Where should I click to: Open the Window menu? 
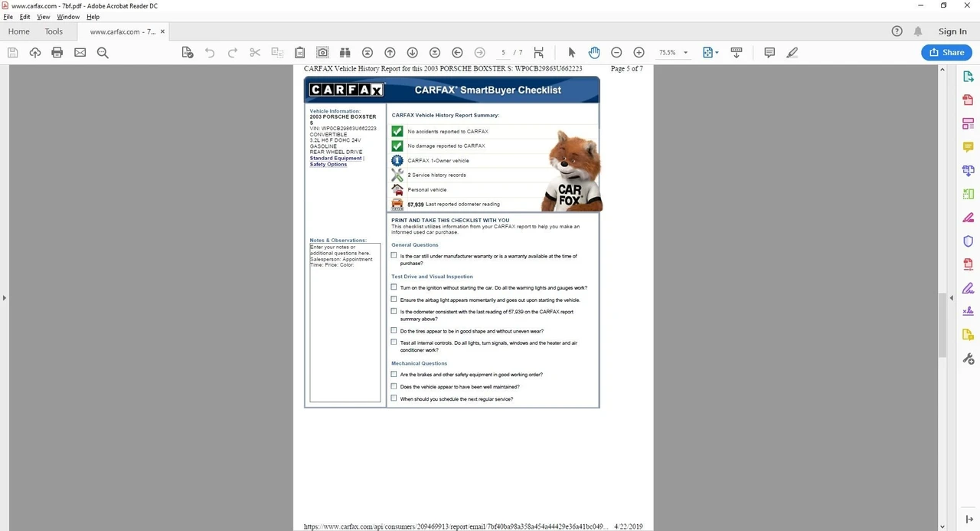pyautogui.click(x=68, y=17)
